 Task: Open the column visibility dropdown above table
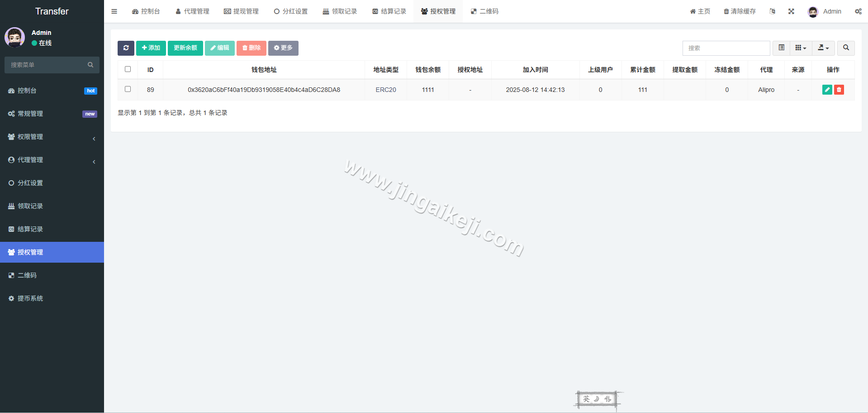[800, 48]
